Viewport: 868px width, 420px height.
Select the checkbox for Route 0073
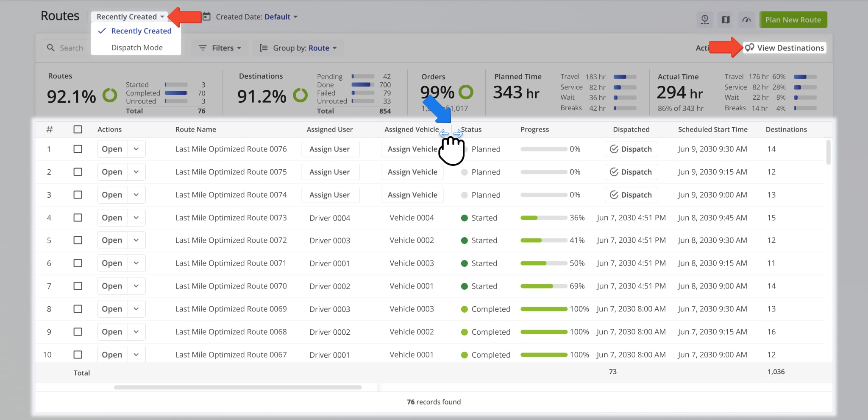pos(78,217)
